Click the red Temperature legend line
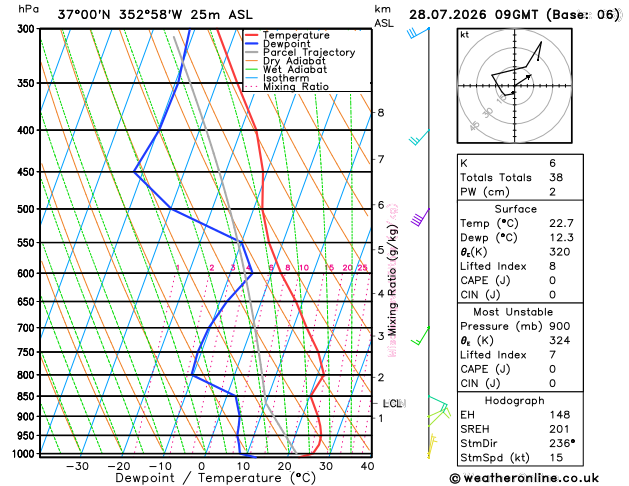Screen dimensions: 629x486 252,35
